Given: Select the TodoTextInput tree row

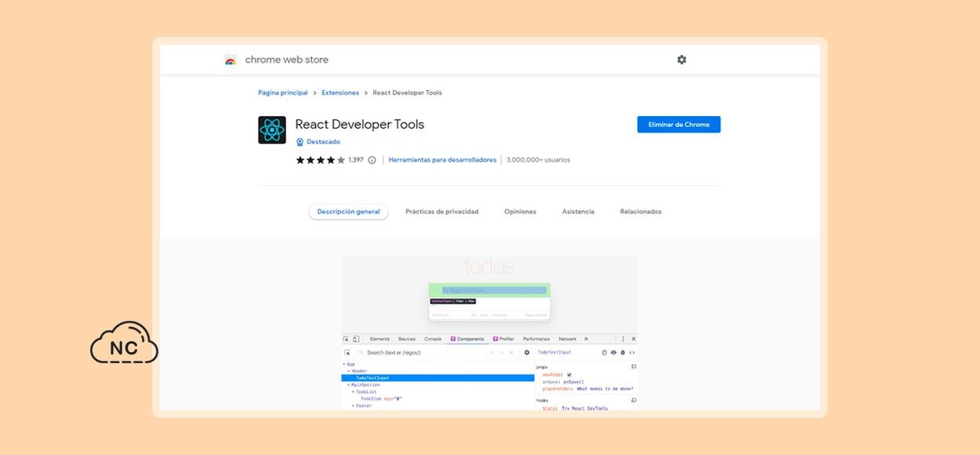Looking at the screenshot, I should [438, 378].
